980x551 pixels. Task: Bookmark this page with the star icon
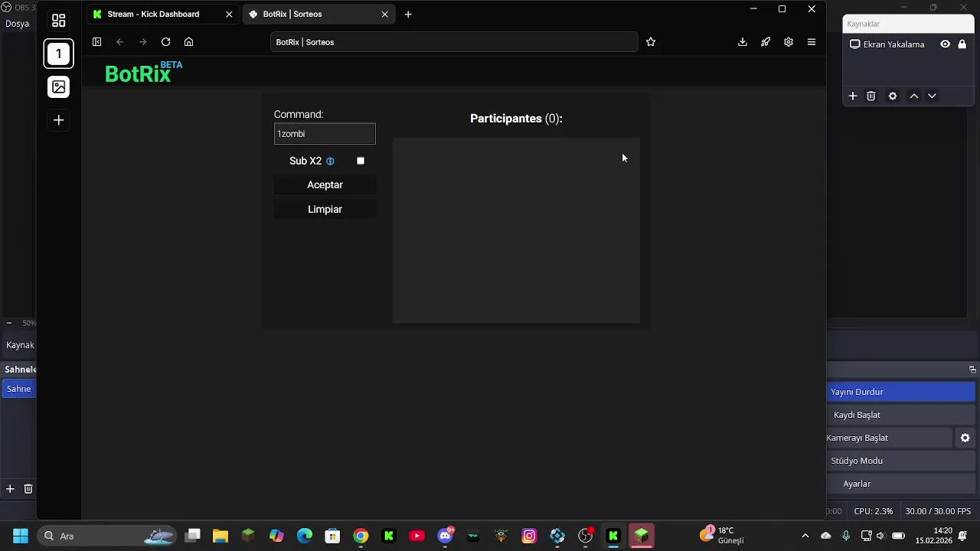(651, 42)
